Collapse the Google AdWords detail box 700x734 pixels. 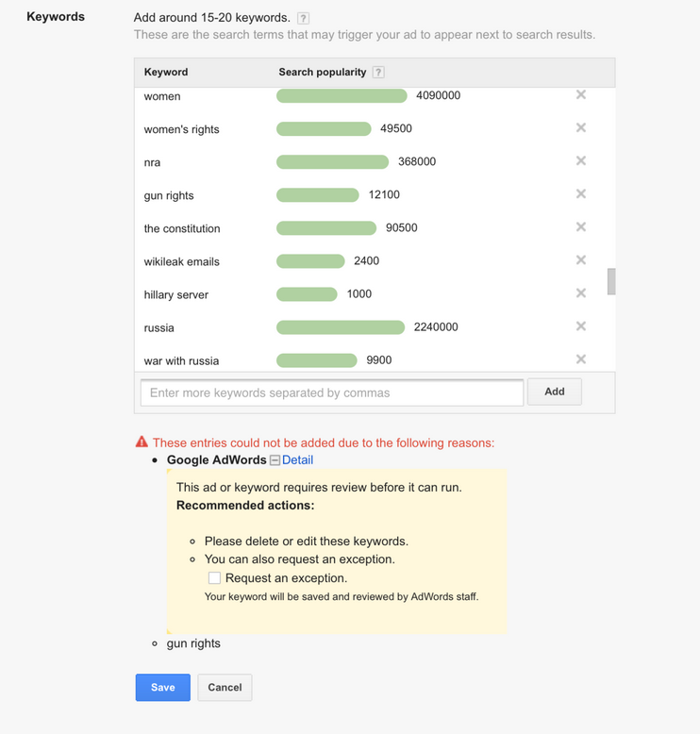275,460
